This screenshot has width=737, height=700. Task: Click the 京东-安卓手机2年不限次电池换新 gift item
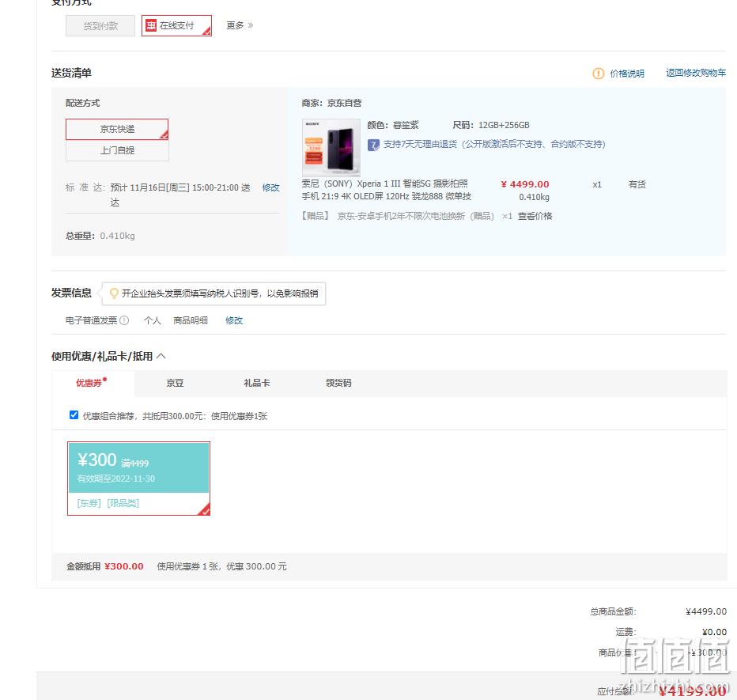[x=415, y=216]
